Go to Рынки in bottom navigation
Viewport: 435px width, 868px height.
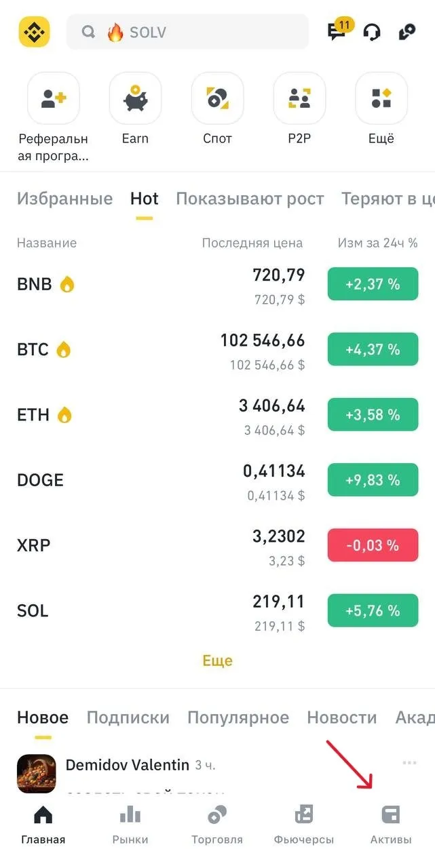pos(130,824)
